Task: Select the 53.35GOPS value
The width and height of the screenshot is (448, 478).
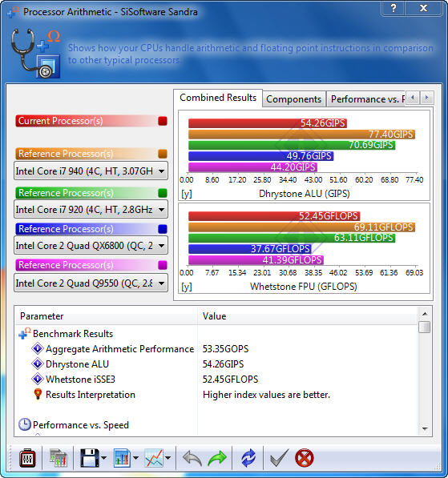Action: coord(225,349)
